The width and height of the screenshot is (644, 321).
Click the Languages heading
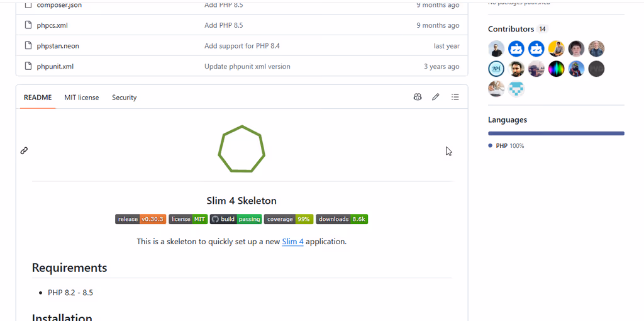point(508,120)
